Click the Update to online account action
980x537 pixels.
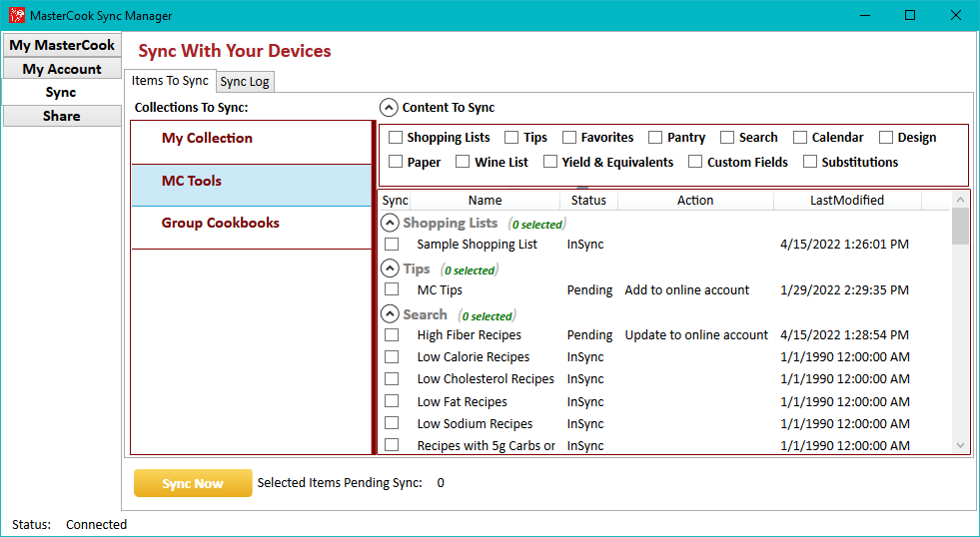[696, 335]
